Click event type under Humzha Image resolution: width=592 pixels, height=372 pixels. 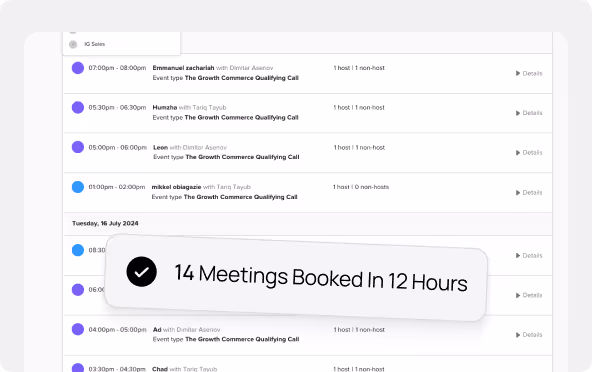tap(226, 117)
